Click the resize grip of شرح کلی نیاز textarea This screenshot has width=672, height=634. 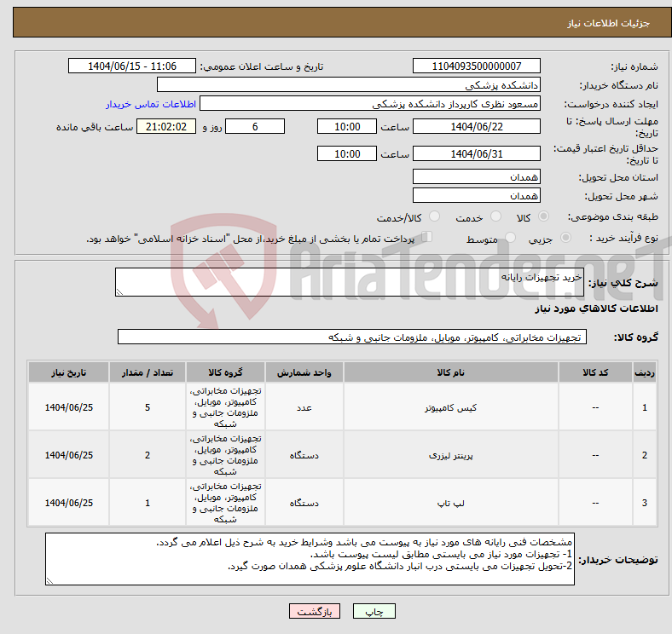(119, 292)
